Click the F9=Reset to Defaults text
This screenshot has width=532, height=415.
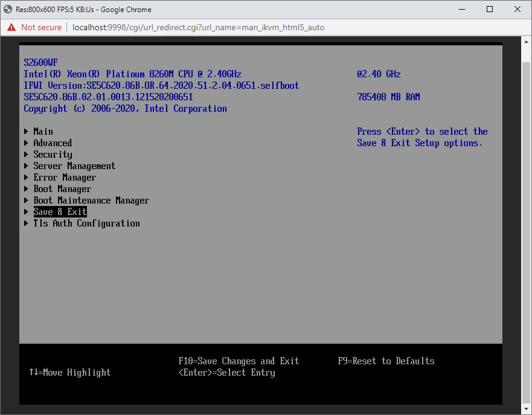coord(386,361)
